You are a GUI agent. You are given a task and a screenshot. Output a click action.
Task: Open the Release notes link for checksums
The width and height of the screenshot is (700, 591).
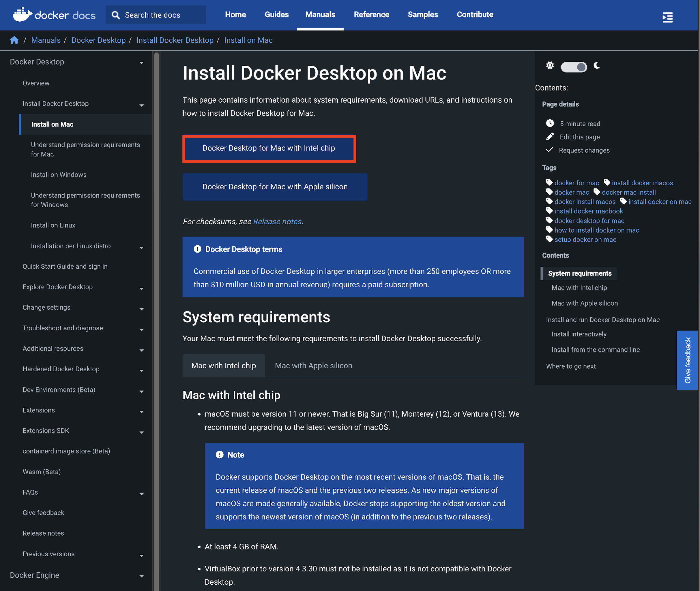click(277, 221)
